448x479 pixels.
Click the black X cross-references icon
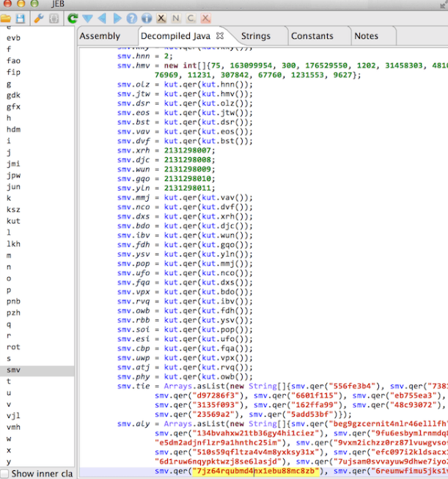161,18
